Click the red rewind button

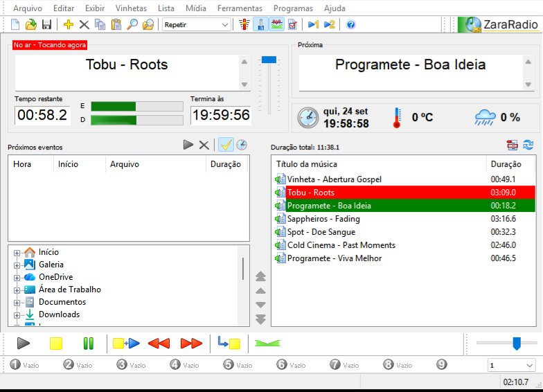point(159,344)
